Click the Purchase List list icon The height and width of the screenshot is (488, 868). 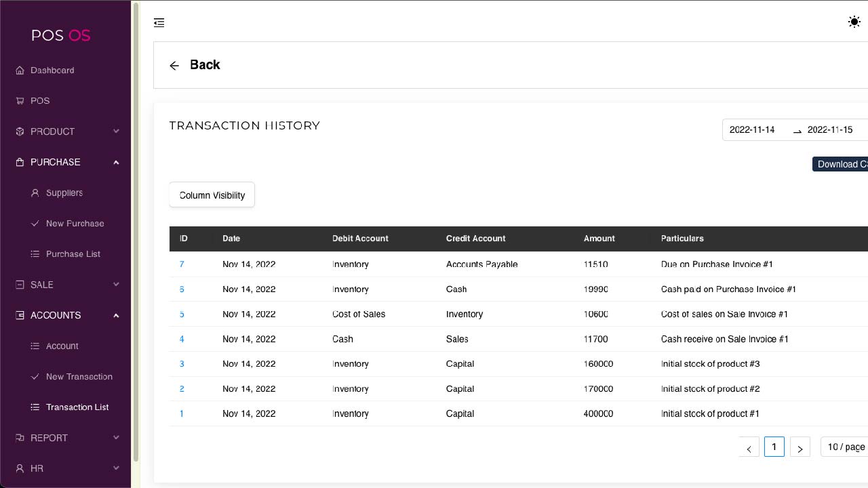point(35,254)
